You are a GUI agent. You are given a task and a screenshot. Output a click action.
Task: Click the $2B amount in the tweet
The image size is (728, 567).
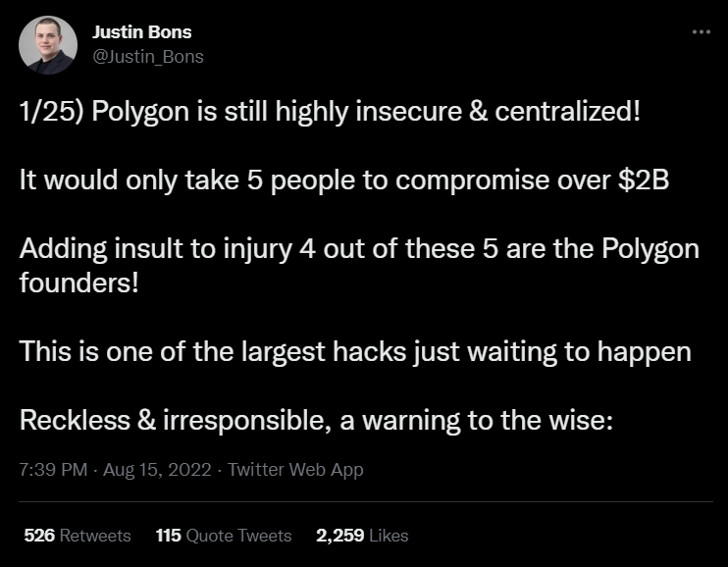pyautogui.click(x=644, y=180)
